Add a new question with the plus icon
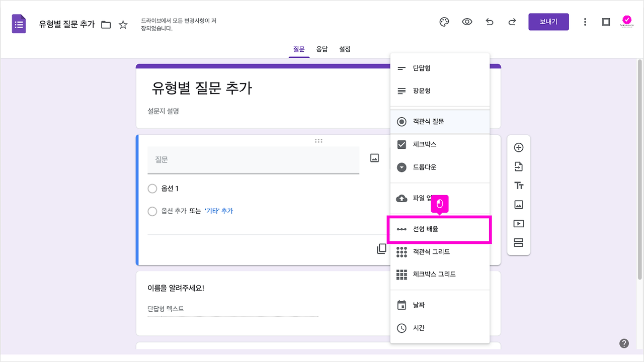The height and width of the screenshot is (362, 644). (518, 147)
